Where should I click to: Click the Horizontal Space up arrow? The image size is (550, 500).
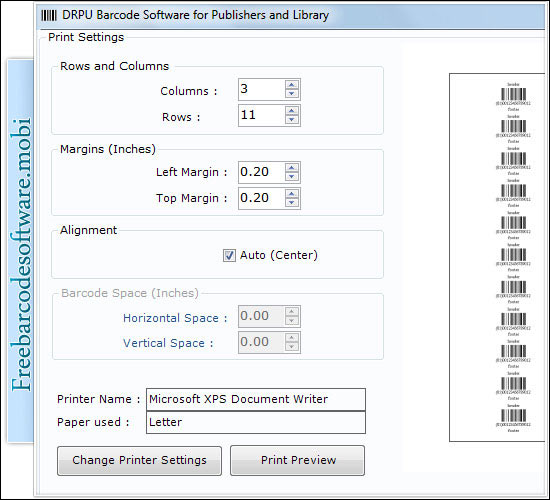coord(291,312)
